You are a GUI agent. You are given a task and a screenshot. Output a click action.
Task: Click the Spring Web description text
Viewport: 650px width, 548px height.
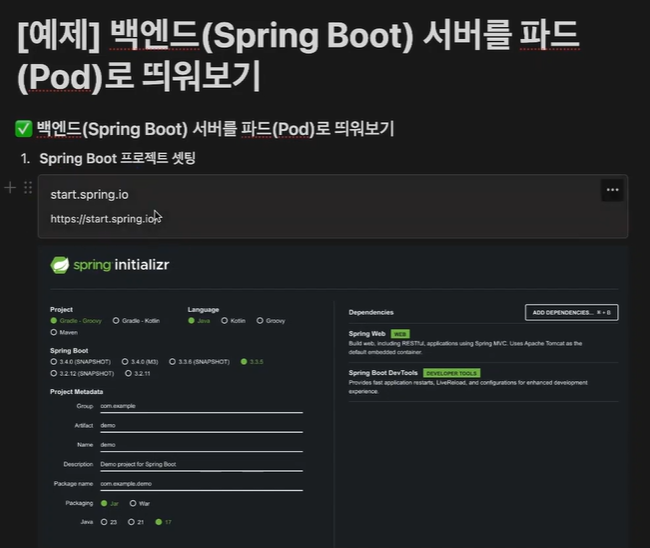pyautogui.click(x=465, y=348)
